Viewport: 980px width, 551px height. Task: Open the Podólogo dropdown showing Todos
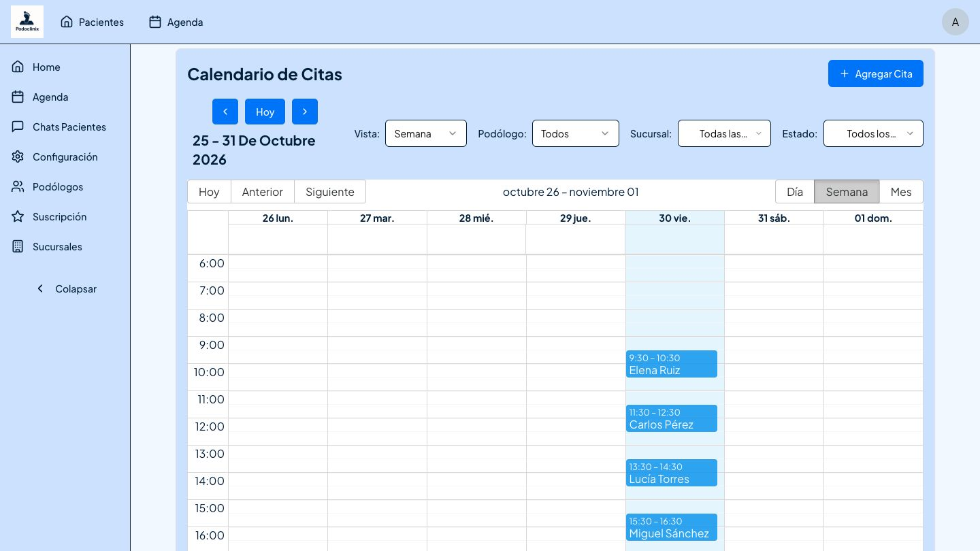point(576,133)
